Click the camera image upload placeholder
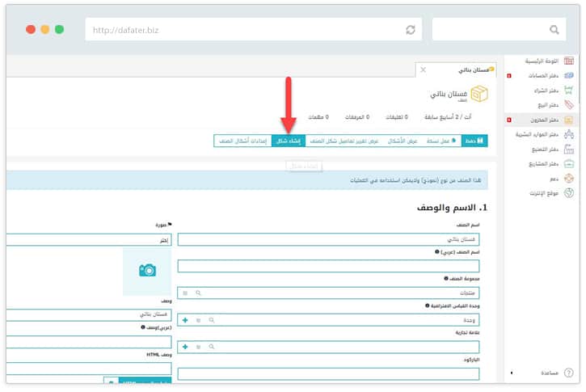 (147, 271)
